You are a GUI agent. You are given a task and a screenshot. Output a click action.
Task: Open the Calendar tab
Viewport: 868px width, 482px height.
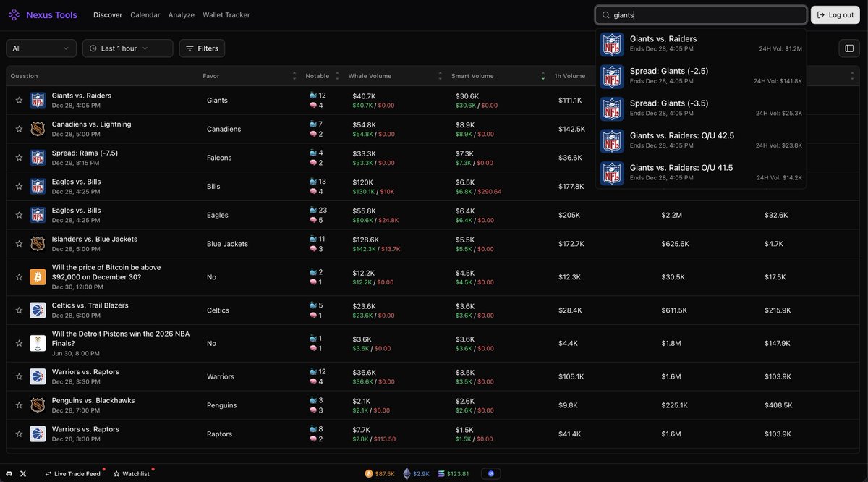pos(145,15)
